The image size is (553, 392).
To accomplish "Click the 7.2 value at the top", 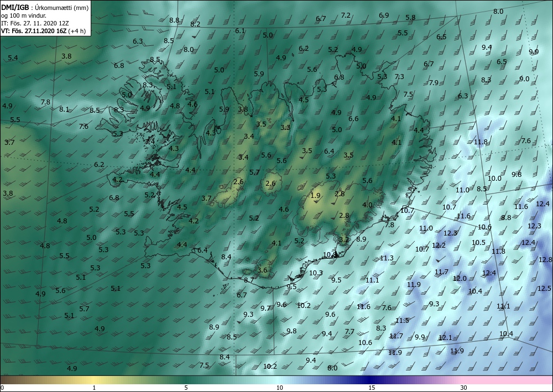I will click(x=346, y=15).
